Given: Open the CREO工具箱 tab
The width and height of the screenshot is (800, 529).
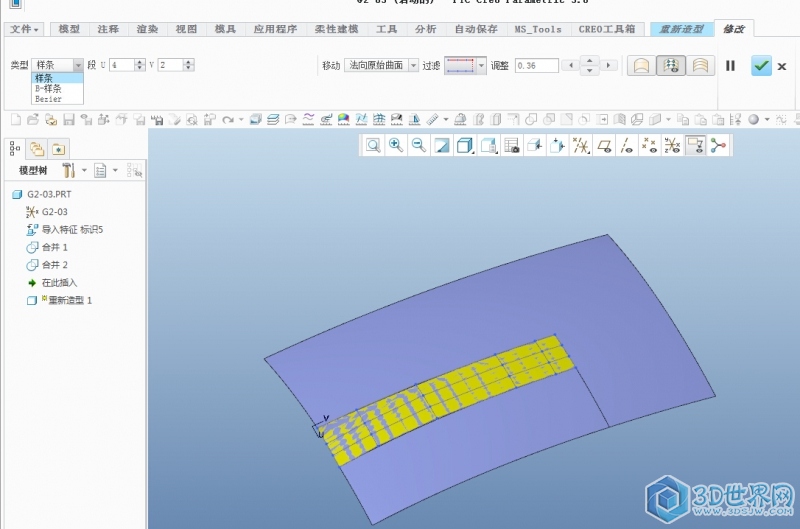Looking at the screenshot, I should click(607, 29).
